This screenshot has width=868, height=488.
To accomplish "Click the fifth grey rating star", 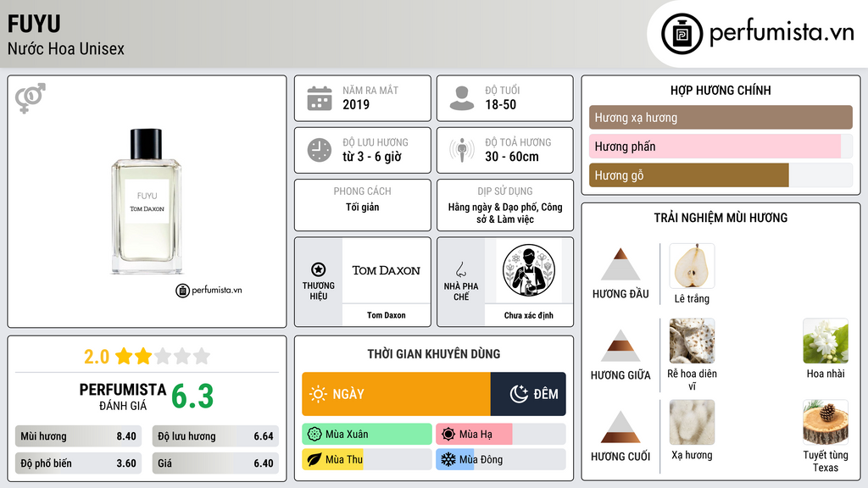I will (202, 356).
